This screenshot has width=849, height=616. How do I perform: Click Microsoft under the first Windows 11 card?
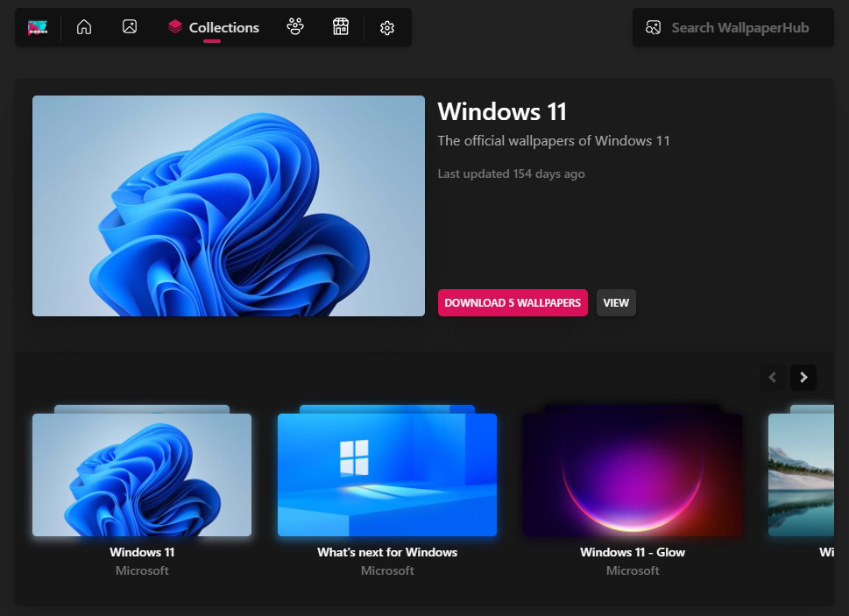click(142, 570)
